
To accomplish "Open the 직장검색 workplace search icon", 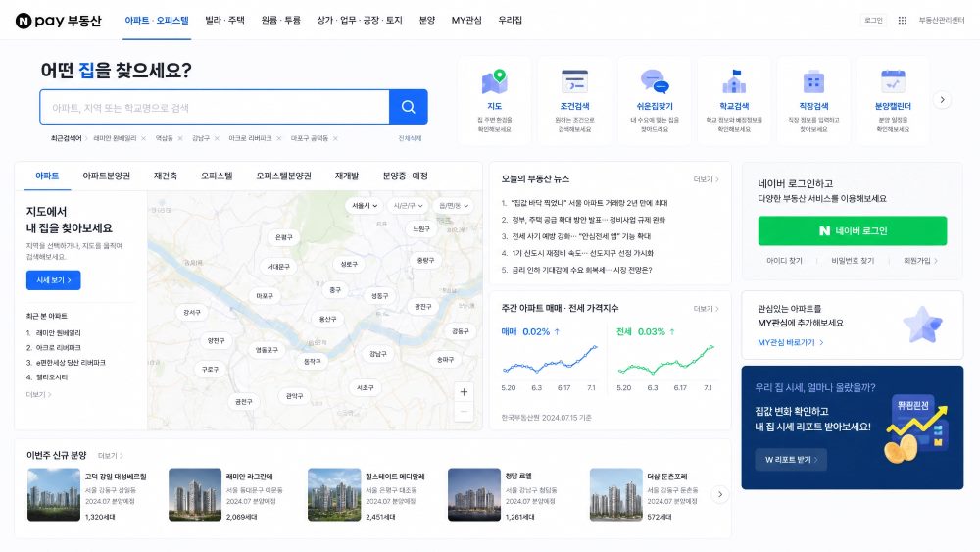I will pos(813,82).
